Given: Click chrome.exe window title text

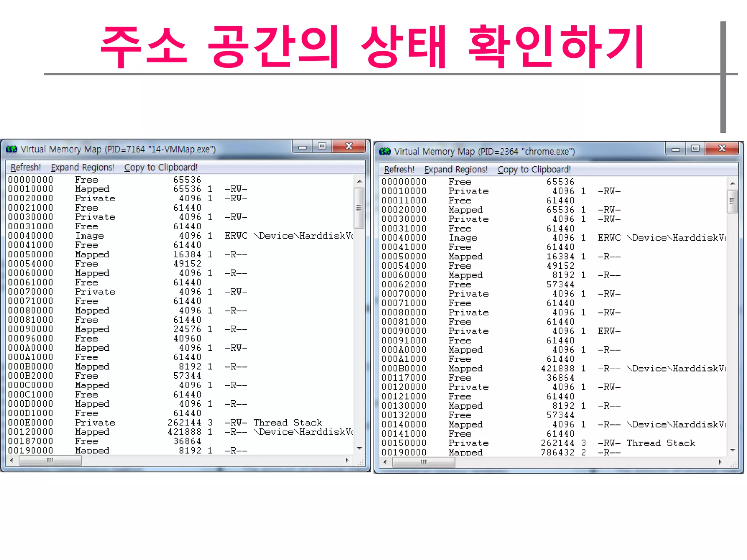Looking at the screenshot, I should coord(484,152).
